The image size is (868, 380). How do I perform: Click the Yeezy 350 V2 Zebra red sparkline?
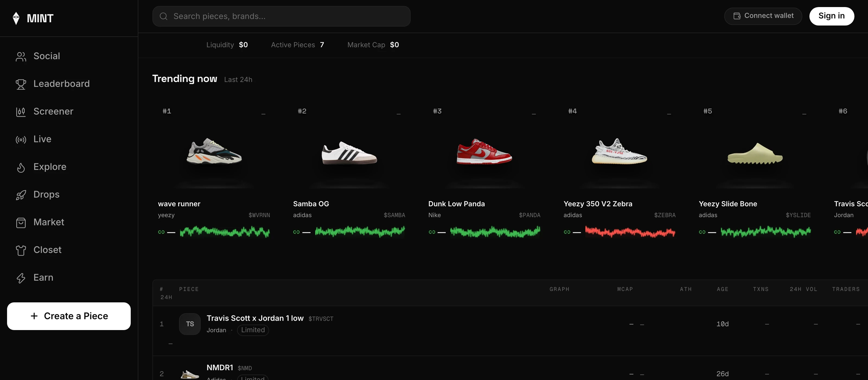(x=630, y=232)
